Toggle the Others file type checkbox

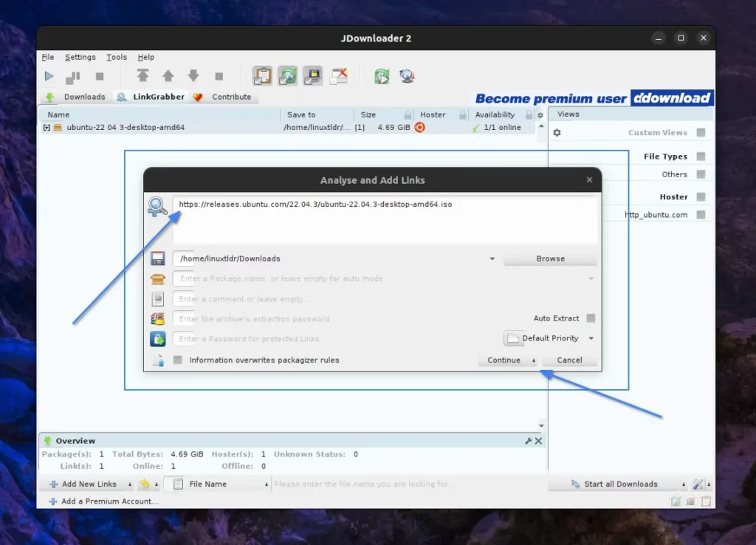[701, 174]
